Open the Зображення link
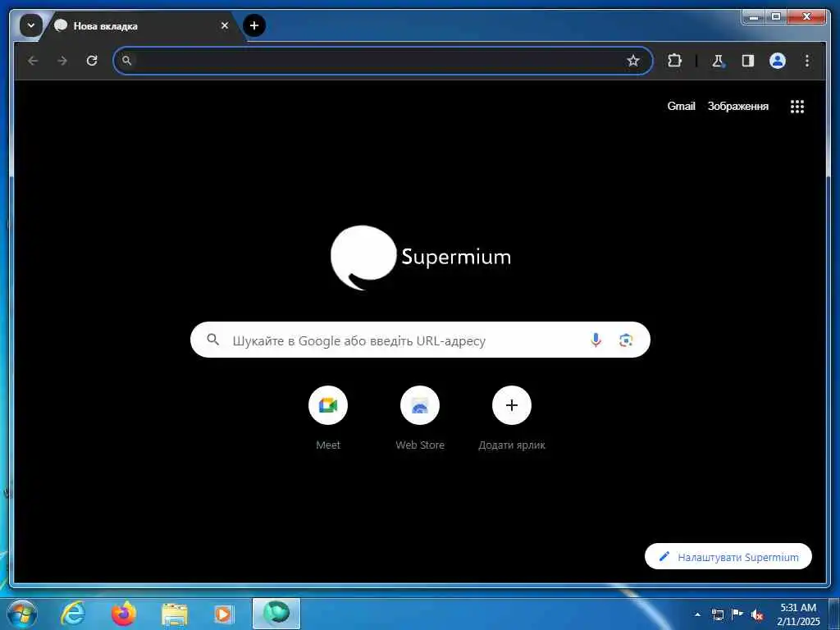 click(737, 106)
